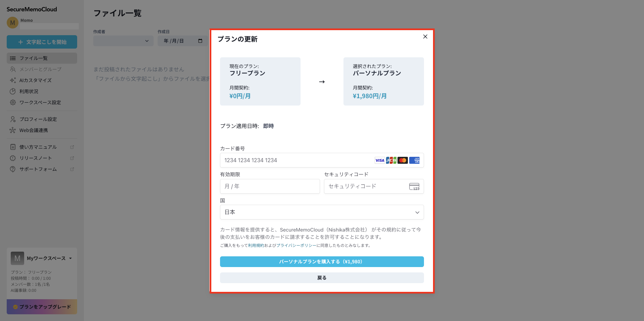Click the ワークスペース設定 gear icon

tap(13, 103)
